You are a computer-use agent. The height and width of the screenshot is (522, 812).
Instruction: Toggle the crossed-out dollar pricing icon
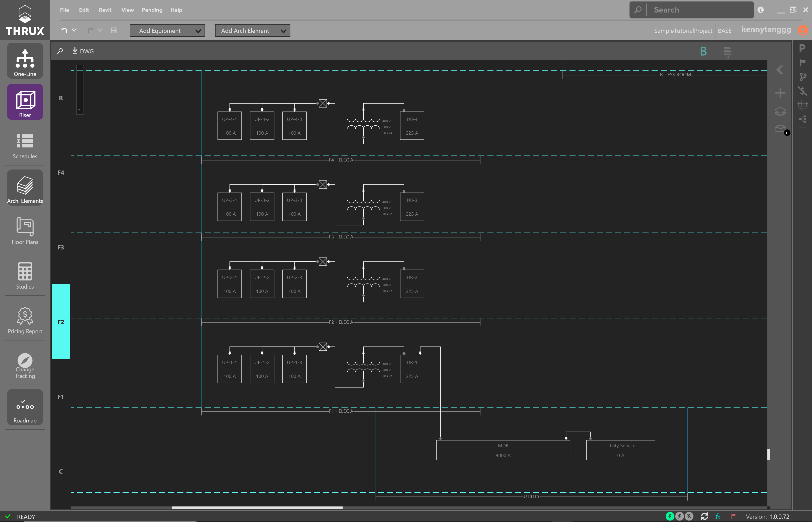(802, 91)
